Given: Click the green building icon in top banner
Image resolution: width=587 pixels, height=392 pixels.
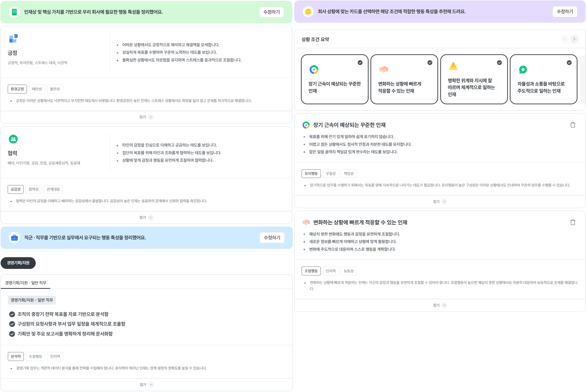Looking at the screenshot, I should click(14, 12).
